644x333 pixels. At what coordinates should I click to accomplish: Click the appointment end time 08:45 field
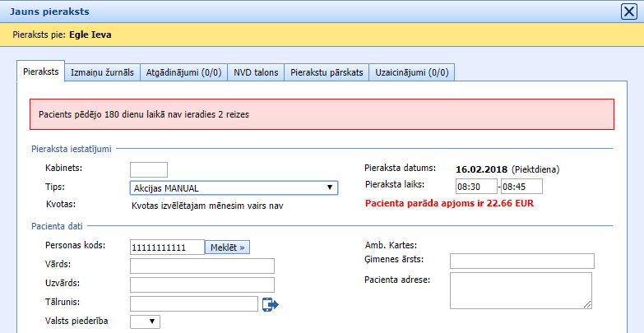click(523, 187)
